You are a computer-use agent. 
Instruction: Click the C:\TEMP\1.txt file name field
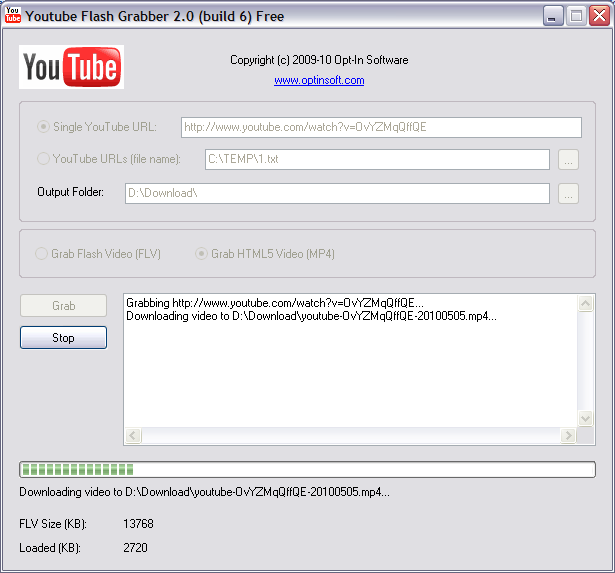pyautogui.click(x=377, y=159)
